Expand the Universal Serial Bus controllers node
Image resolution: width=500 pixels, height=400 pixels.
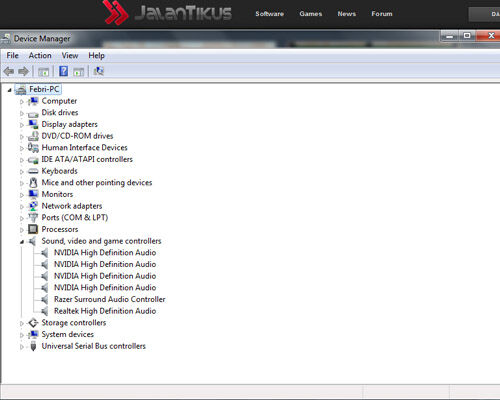coord(22,347)
